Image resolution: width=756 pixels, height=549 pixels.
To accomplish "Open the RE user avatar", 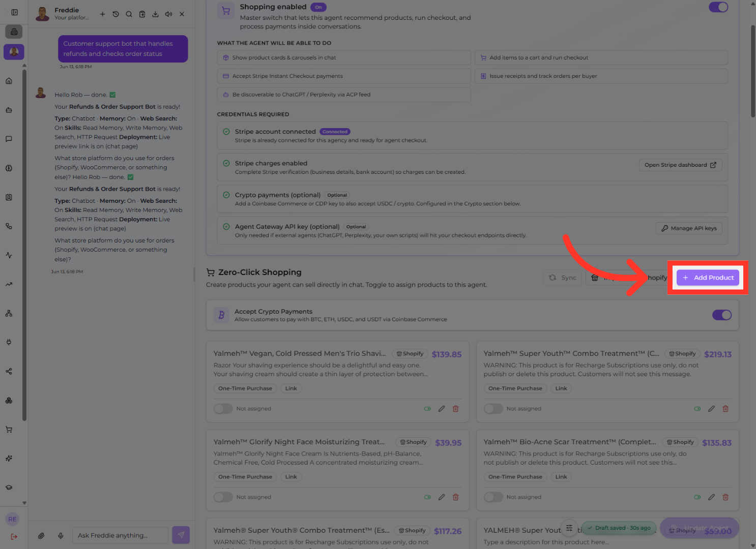I will (x=12, y=519).
